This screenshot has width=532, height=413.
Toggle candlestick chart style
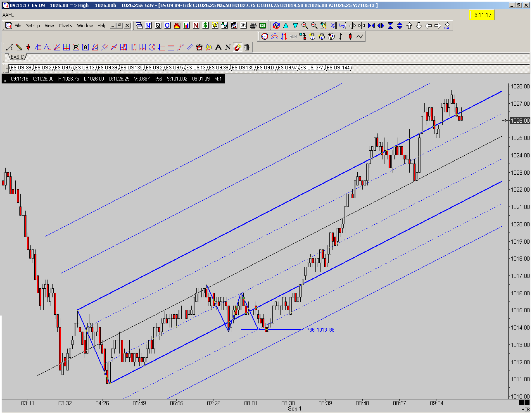(x=350, y=36)
